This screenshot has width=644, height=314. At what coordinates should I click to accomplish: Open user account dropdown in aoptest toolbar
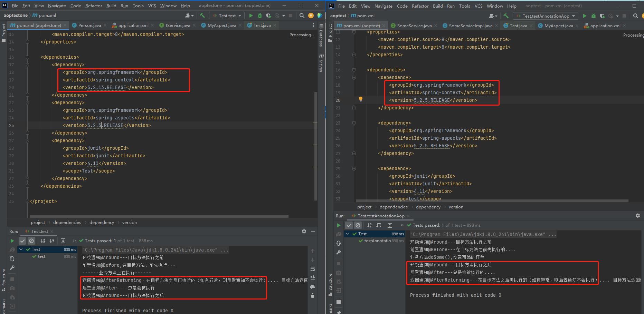493,16
